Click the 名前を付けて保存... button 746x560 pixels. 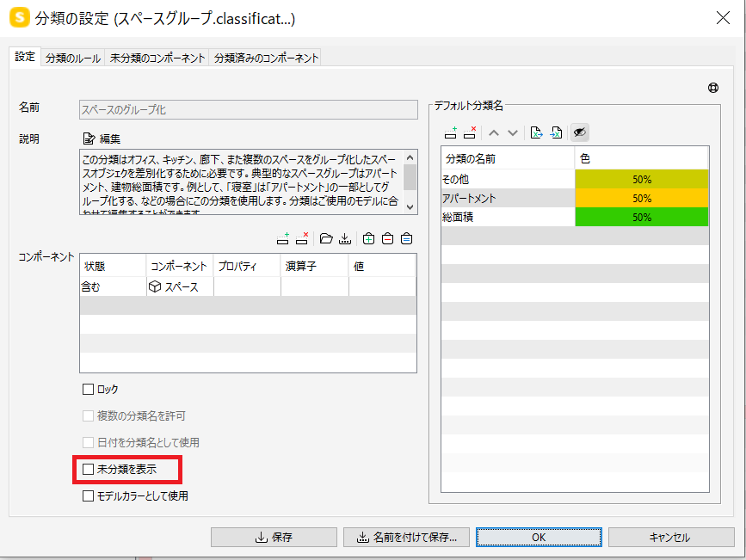406,537
